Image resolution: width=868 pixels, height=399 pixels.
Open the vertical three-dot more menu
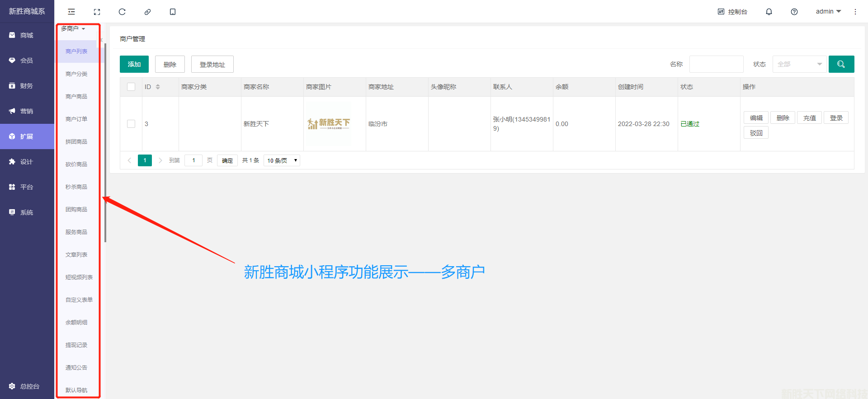(855, 12)
